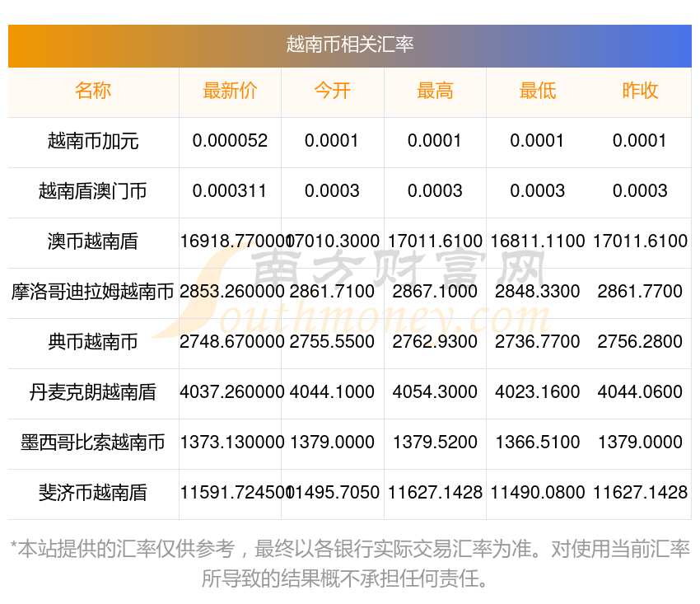700x604 pixels.
Task: Click the 越南币相关汇率 table title
Action: tap(350, 44)
